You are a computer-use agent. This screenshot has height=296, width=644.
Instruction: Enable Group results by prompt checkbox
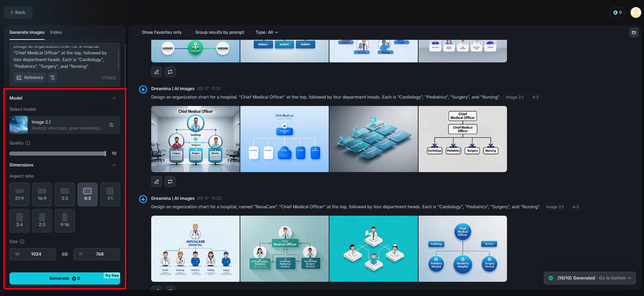[190, 32]
